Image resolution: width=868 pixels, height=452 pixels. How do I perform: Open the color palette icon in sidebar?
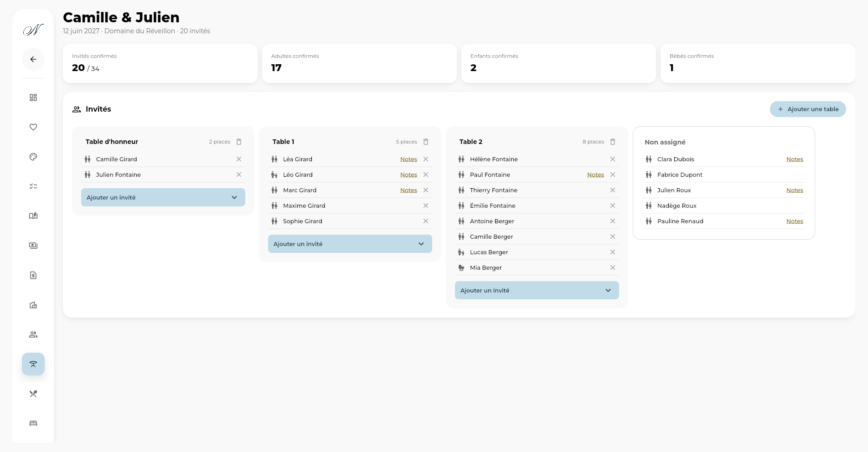[33, 157]
